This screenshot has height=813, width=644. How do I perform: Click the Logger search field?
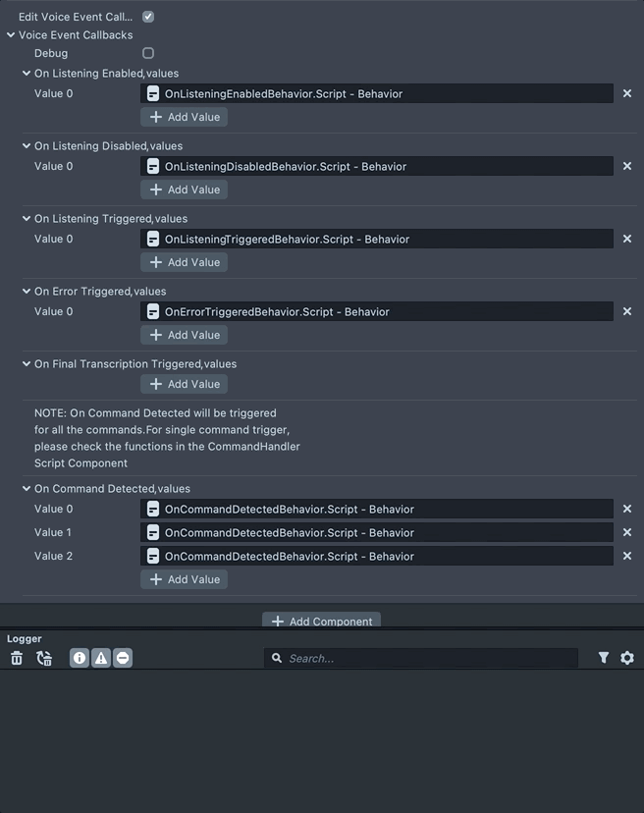(422, 658)
